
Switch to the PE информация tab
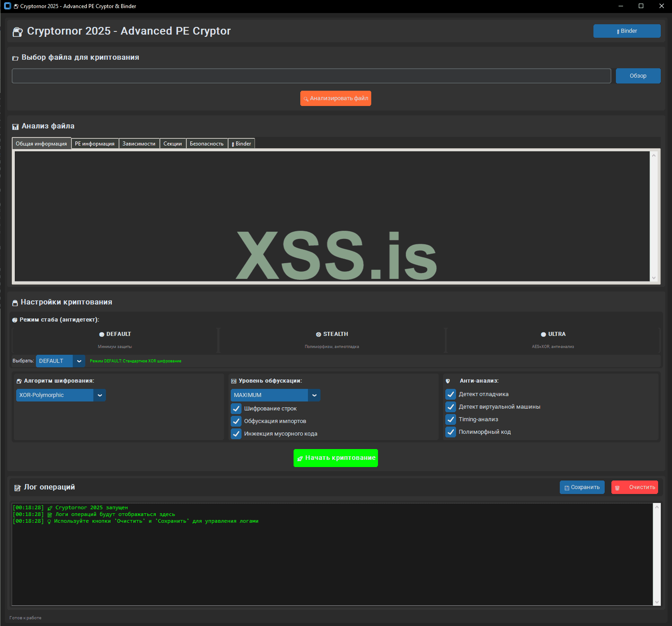95,144
